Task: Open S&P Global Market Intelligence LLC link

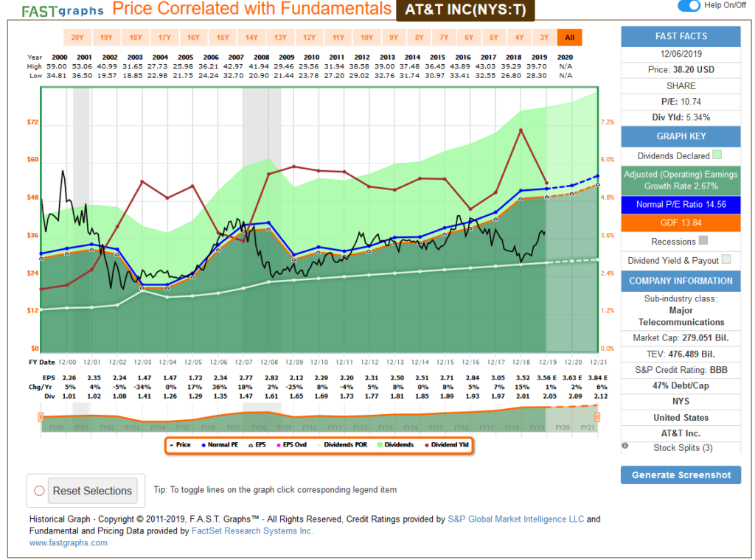Action: [515, 519]
